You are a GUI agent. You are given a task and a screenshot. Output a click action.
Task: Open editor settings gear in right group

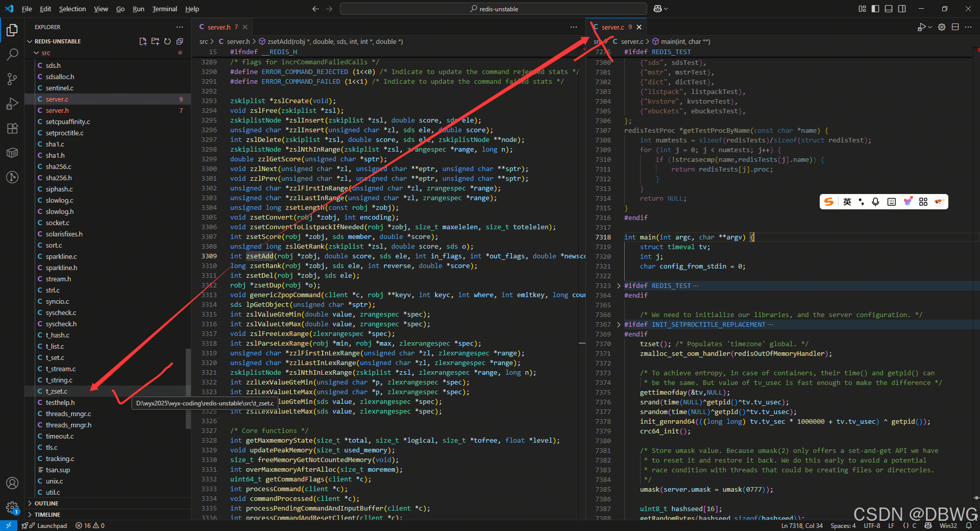coord(942,27)
